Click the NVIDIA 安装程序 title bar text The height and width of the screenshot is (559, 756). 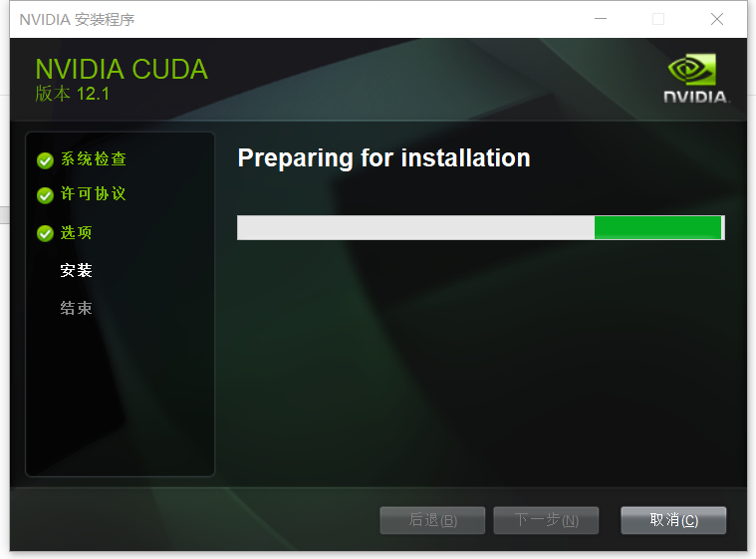(77, 19)
